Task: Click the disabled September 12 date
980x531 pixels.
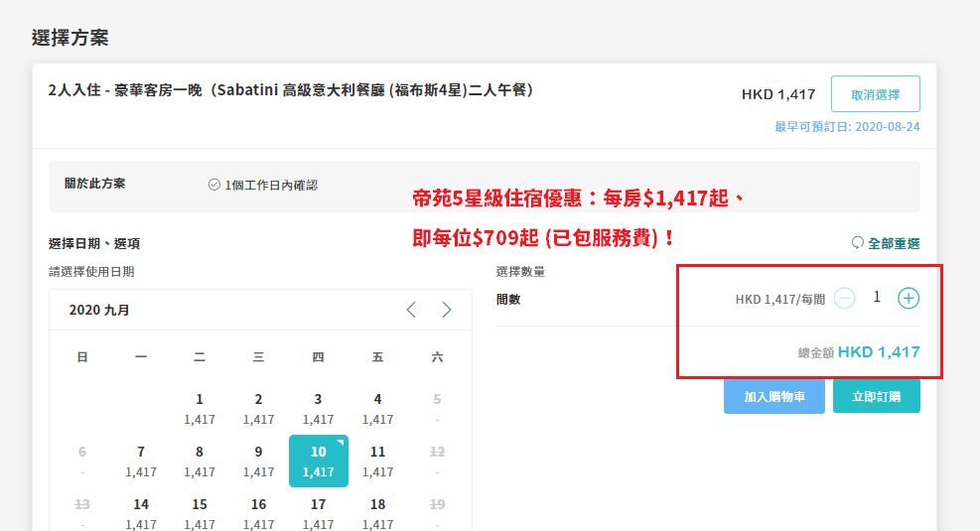Action: (x=437, y=462)
